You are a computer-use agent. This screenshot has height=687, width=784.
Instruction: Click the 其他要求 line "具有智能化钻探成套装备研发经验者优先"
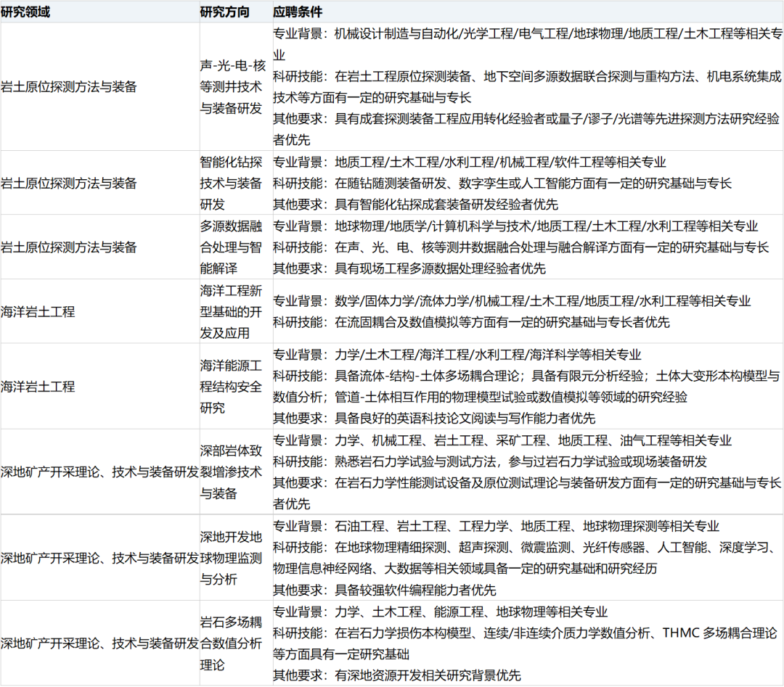[x=415, y=205]
